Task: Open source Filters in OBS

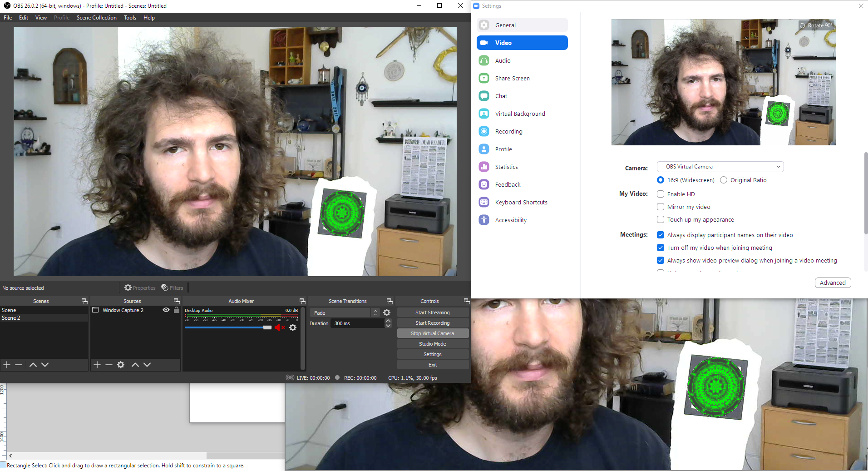Action: (x=173, y=288)
